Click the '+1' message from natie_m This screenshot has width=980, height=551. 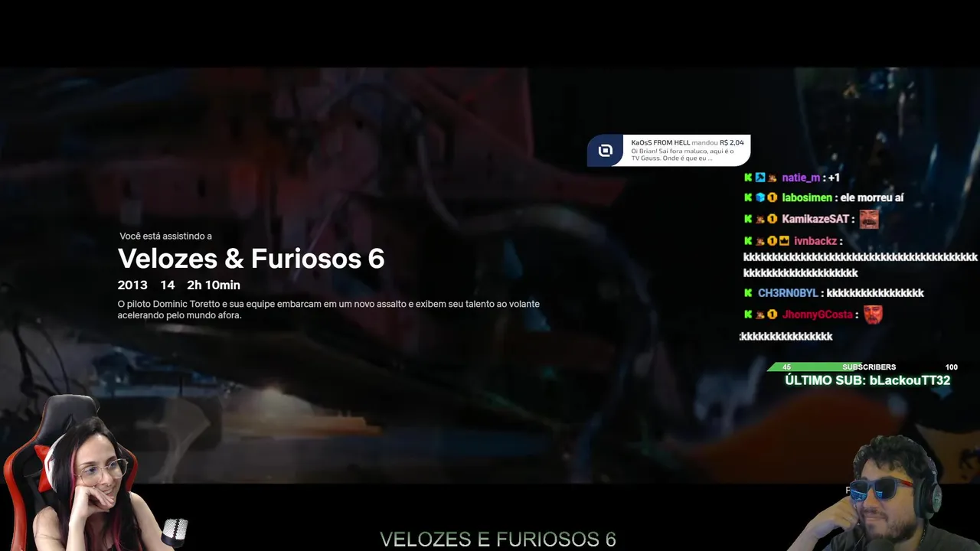[834, 178]
